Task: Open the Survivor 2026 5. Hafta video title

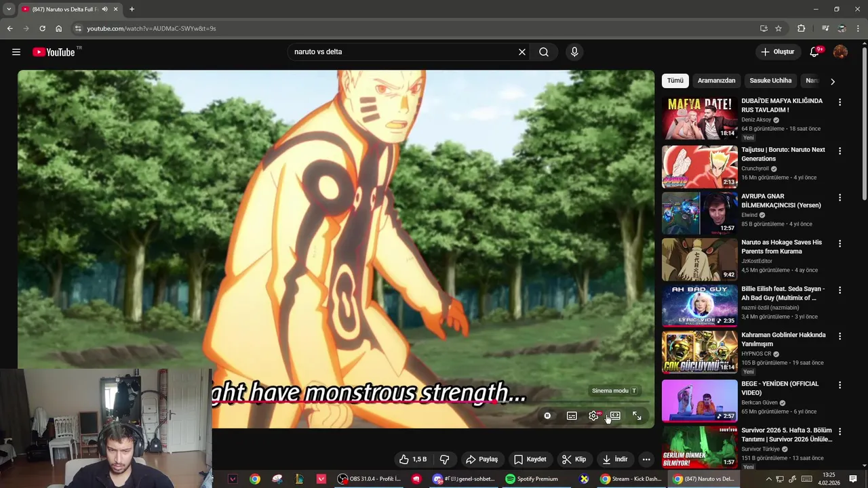Action: pyautogui.click(x=787, y=435)
